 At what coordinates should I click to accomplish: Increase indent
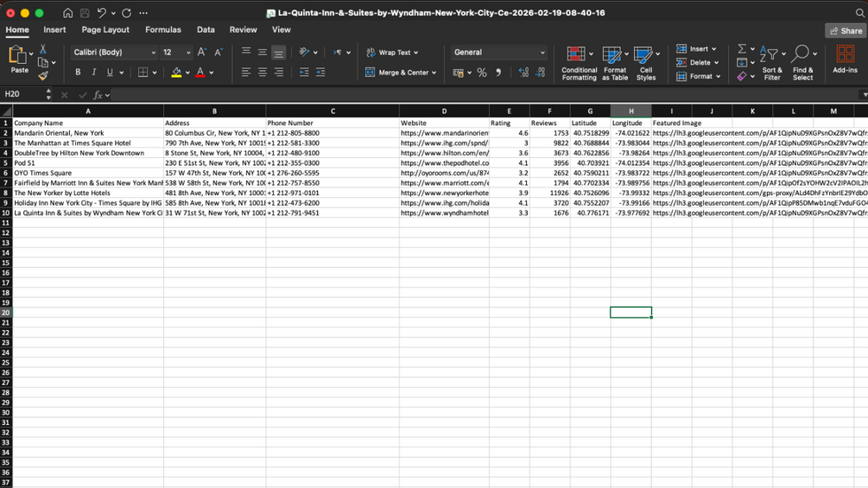pyautogui.click(x=320, y=72)
